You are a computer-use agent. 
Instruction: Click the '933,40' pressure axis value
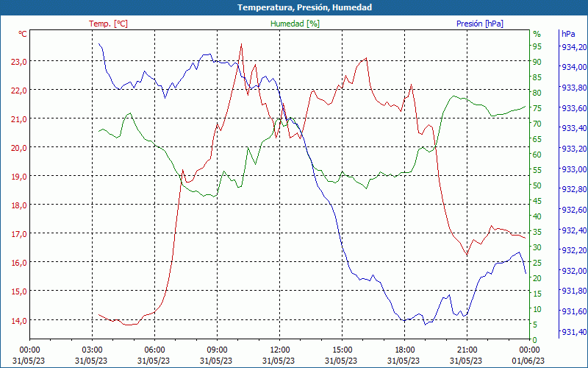coord(573,128)
